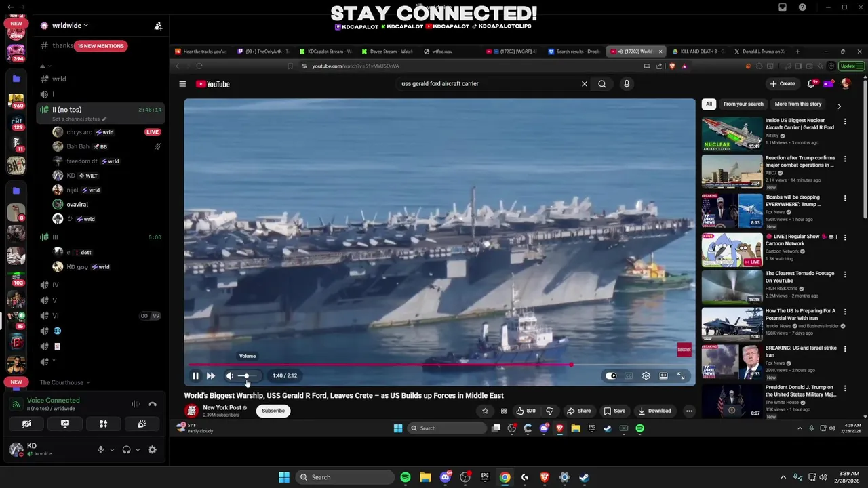868x488 pixels.
Task: Select the From your search chip
Action: [x=743, y=104]
